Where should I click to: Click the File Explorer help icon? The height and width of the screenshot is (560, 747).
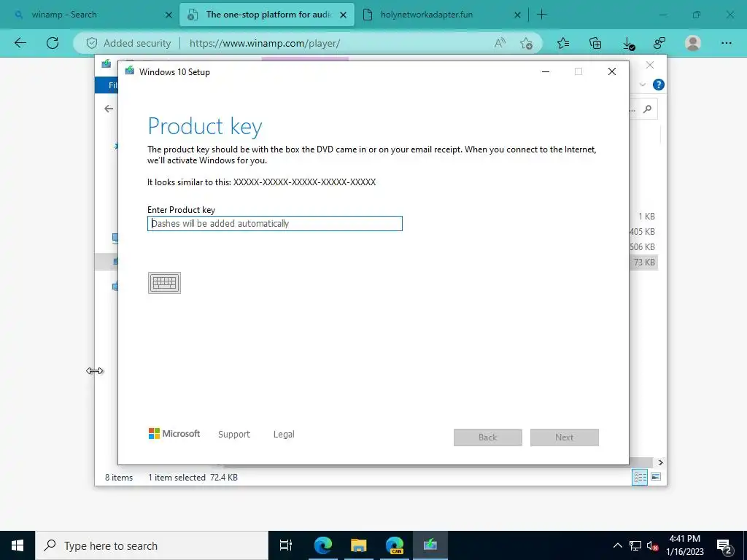pos(659,85)
